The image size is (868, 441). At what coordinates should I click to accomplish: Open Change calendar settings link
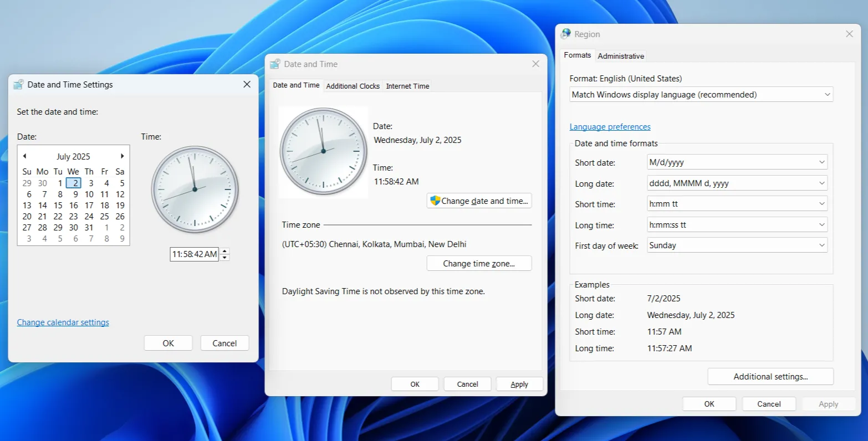(x=63, y=322)
